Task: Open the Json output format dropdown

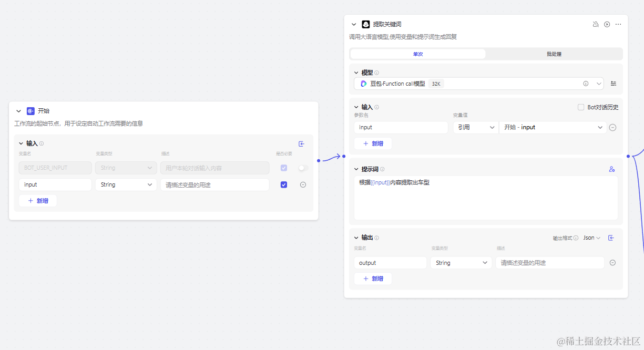Action: point(592,238)
